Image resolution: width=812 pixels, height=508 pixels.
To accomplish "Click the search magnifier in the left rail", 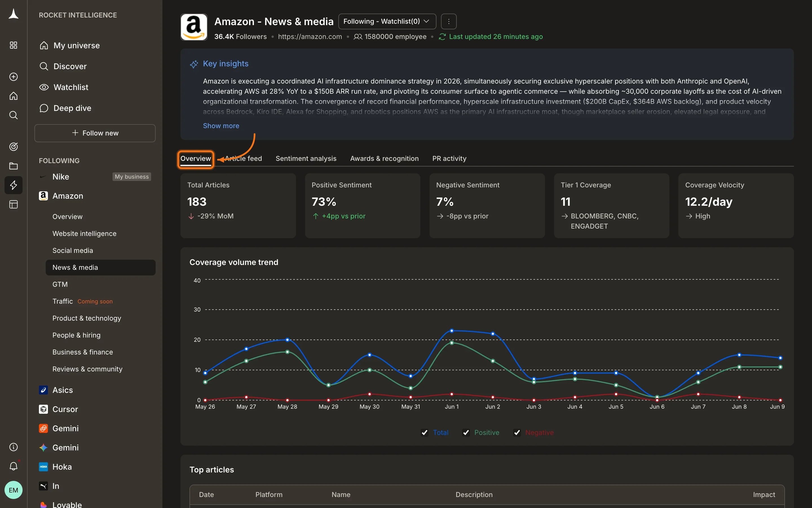I will point(14,115).
